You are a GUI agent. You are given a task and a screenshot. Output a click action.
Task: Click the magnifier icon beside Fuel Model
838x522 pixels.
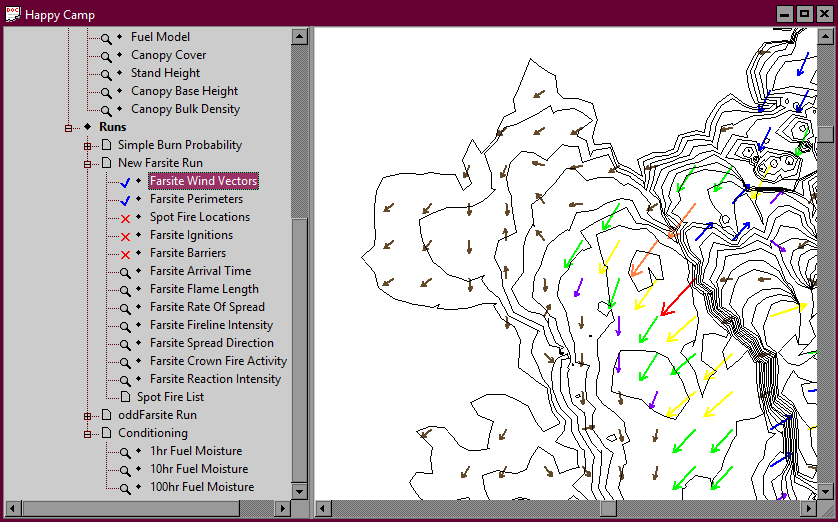click(106, 38)
